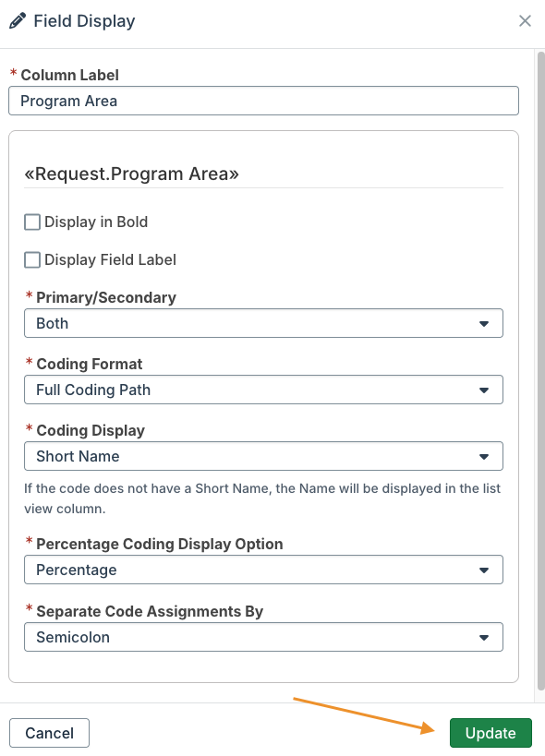Click the Short Name help text

tap(262, 498)
